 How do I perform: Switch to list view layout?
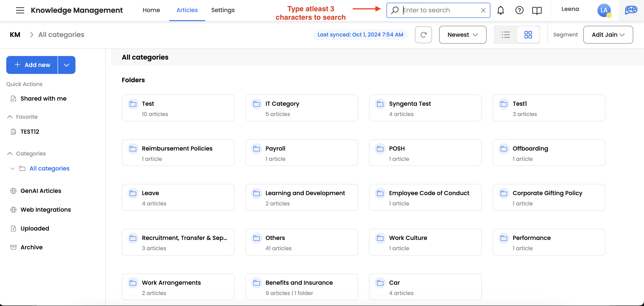click(505, 35)
